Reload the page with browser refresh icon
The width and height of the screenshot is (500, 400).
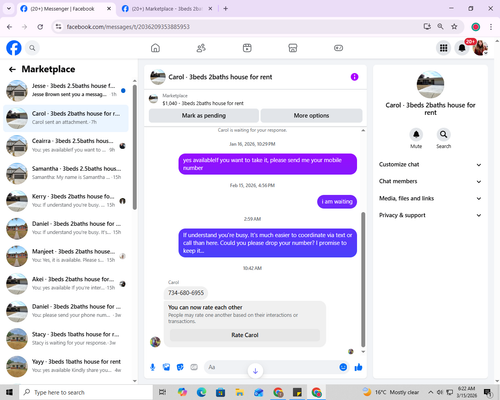[40, 27]
